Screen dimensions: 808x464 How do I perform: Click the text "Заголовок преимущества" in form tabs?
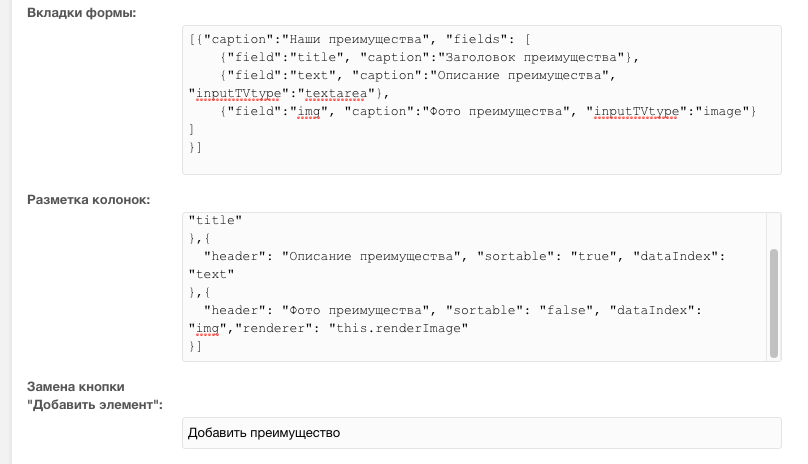click(531, 58)
